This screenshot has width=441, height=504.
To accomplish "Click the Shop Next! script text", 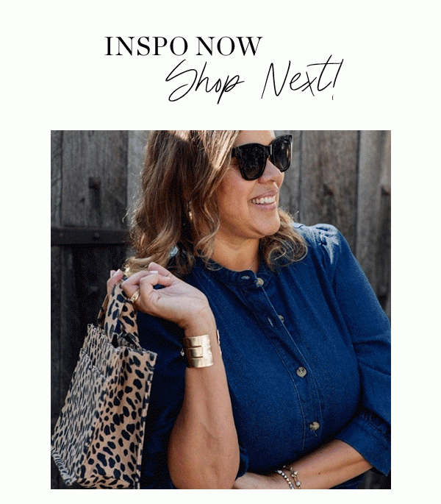I will point(254,79).
